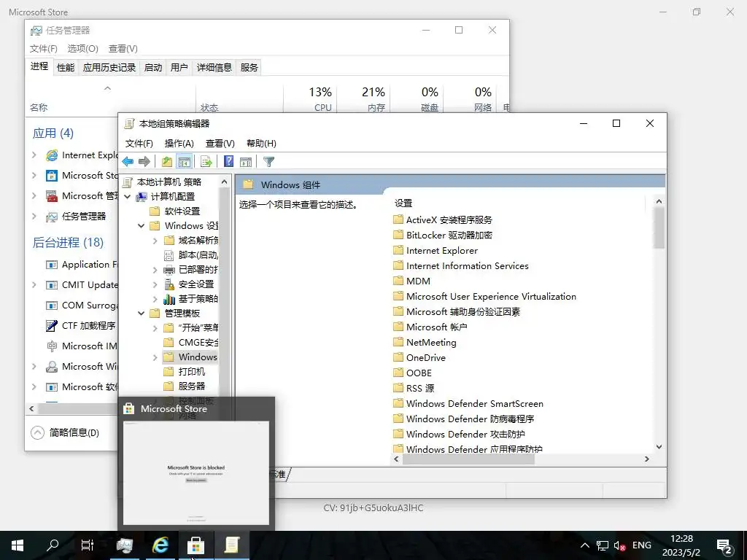Toggle the show/hide action pane icon
This screenshot has width=747, height=560.
246,162
